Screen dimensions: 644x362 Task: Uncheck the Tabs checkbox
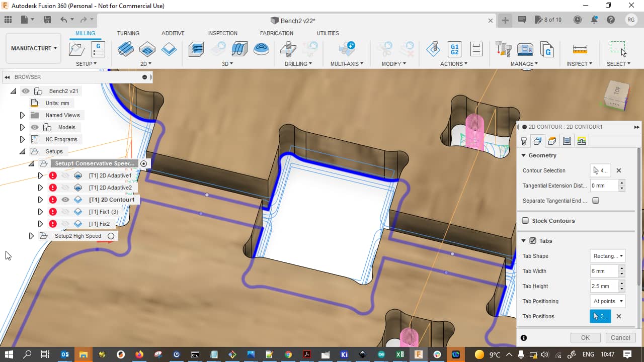coord(533,241)
